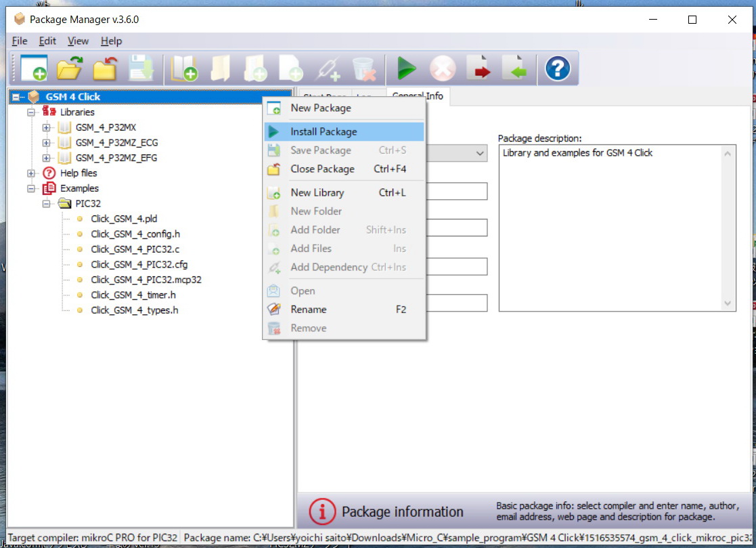This screenshot has width=756, height=548.
Task: Click the blue Help question-mark icon
Action: pyautogui.click(x=558, y=68)
